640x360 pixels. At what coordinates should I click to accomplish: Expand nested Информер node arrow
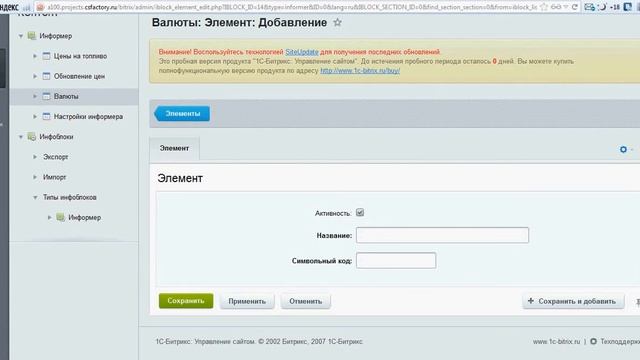[x=49, y=217]
